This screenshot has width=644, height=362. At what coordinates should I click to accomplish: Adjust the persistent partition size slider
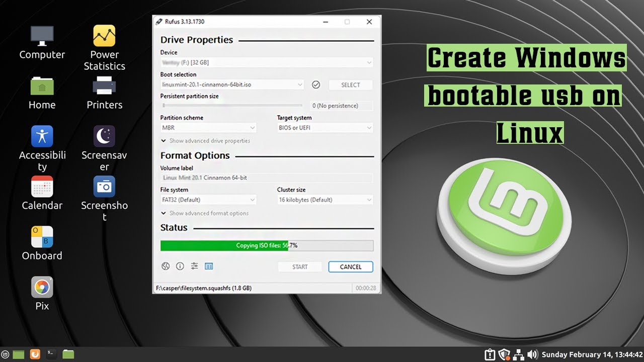tap(231, 106)
